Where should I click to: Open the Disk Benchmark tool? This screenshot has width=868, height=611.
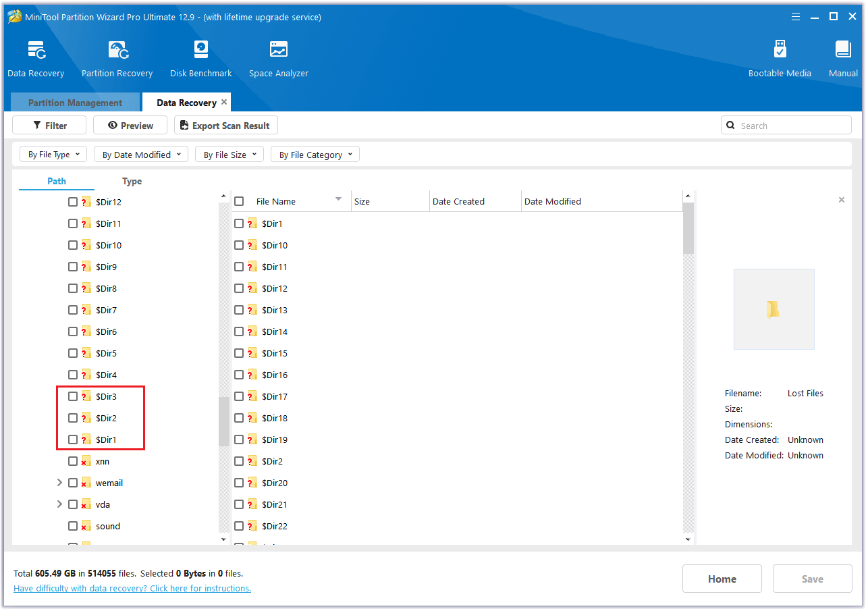pyautogui.click(x=200, y=50)
